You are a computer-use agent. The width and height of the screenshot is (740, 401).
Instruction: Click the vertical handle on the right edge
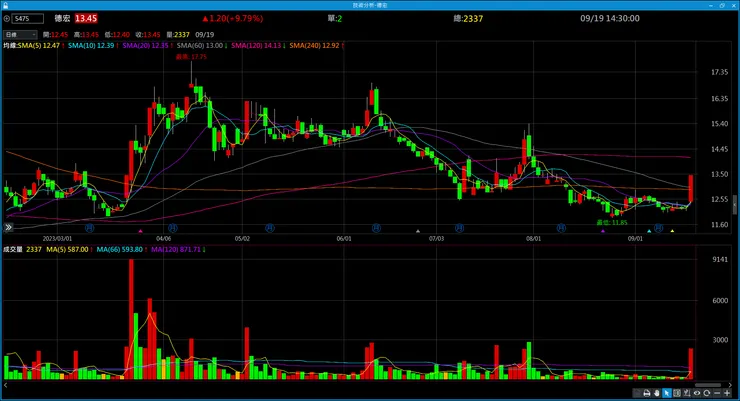pos(734,204)
